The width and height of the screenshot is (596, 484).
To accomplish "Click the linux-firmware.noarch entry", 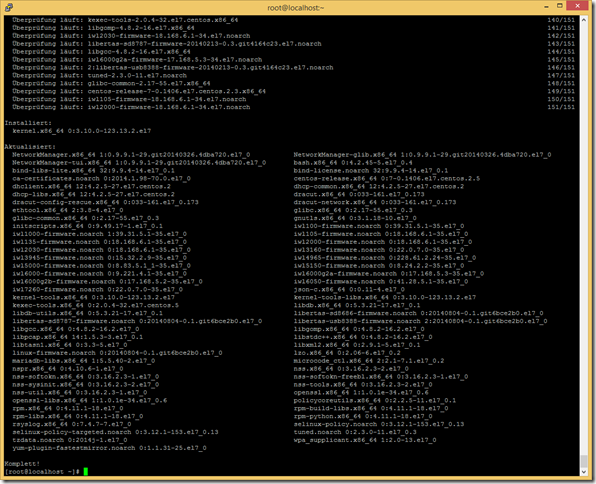I will [117, 353].
